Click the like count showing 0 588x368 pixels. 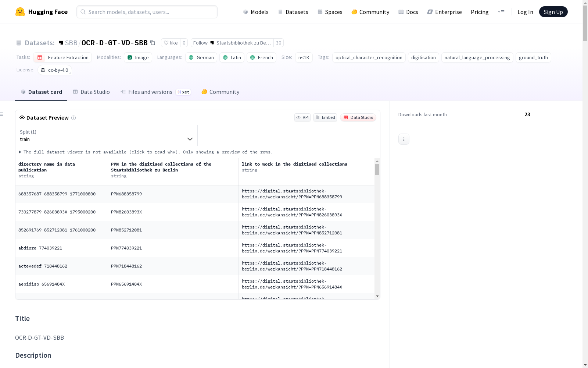(x=184, y=43)
